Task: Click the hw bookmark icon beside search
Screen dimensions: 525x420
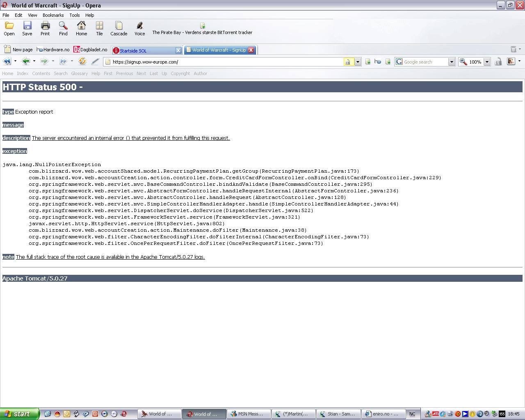Action: click(x=378, y=62)
